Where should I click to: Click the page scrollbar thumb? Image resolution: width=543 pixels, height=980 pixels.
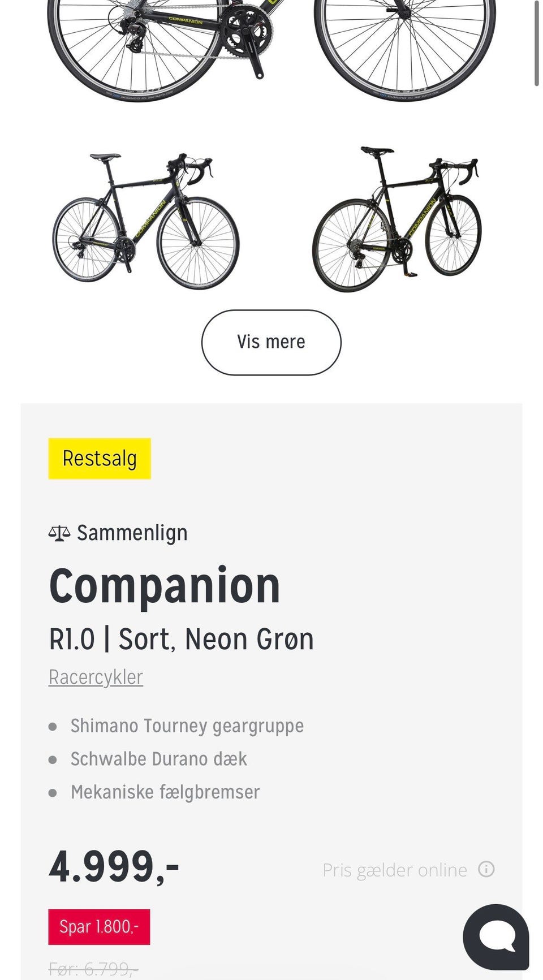pos(536,42)
